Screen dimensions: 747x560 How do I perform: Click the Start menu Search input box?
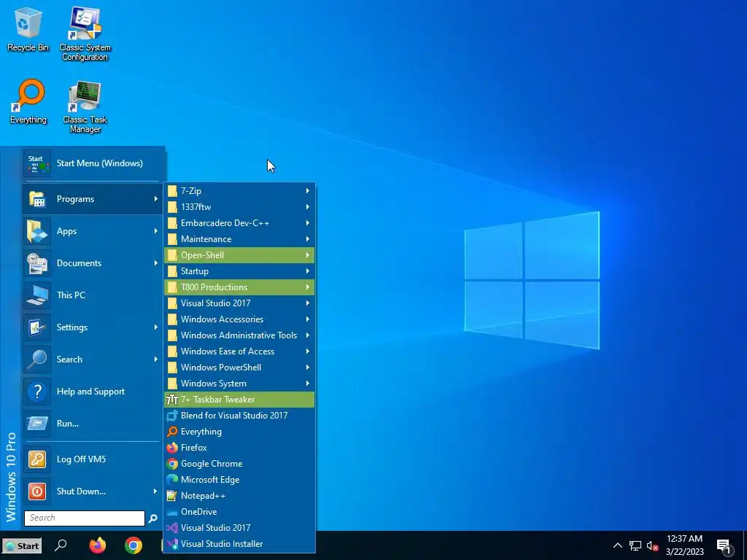85,518
